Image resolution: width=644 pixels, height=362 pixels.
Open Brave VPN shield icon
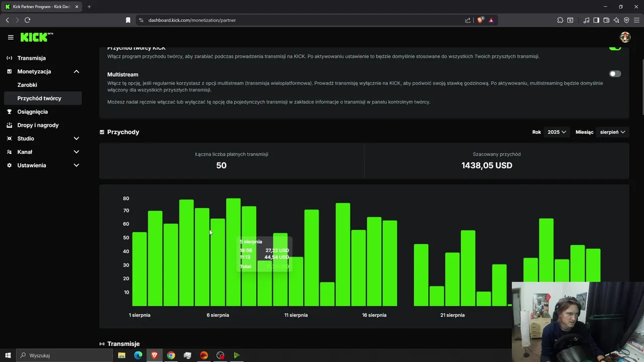pyautogui.click(x=626, y=20)
